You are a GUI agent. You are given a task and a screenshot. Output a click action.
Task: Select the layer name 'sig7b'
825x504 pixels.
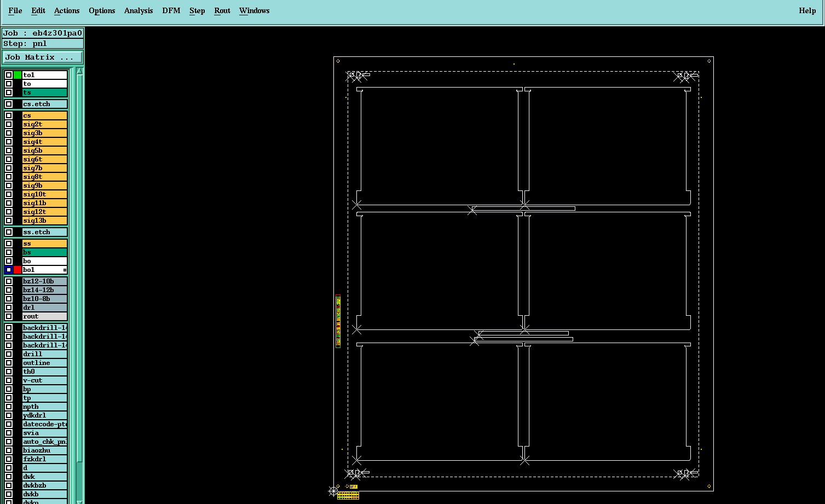click(44, 168)
